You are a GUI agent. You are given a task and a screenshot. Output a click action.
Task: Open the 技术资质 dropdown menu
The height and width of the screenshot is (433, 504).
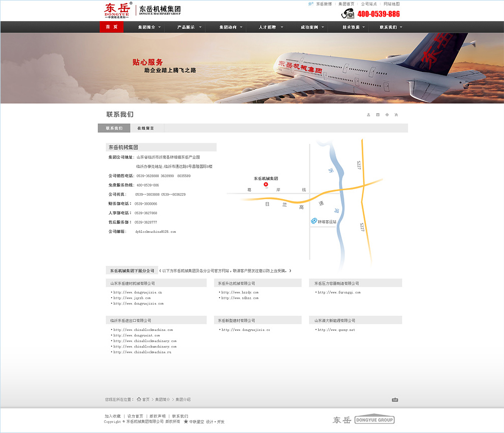354,27
